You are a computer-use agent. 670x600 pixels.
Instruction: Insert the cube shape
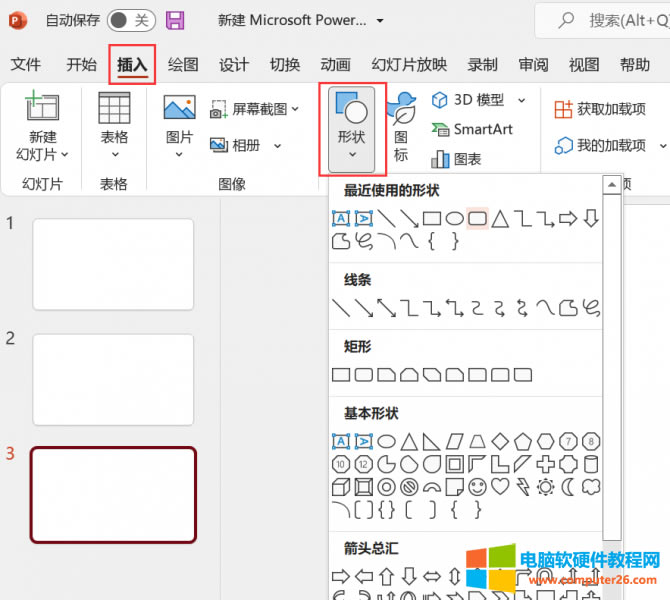(x=340, y=487)
